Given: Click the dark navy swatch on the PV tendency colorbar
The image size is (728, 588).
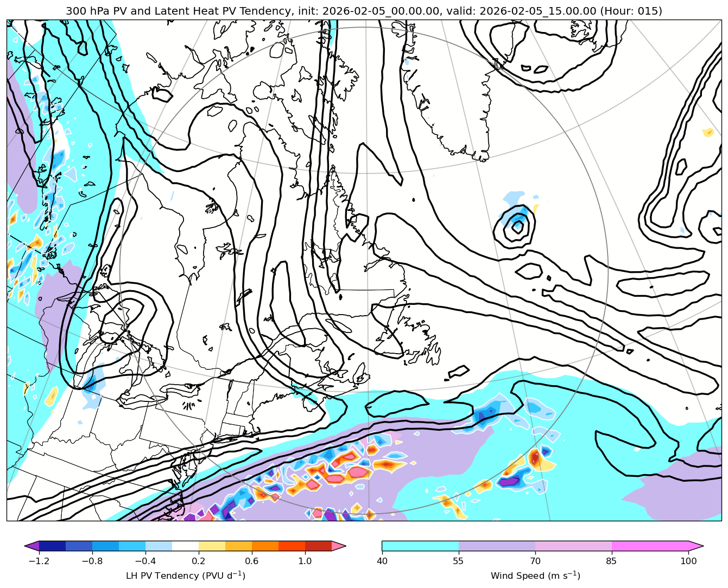Looking at the screenshot, I should [x=52, y=546].
